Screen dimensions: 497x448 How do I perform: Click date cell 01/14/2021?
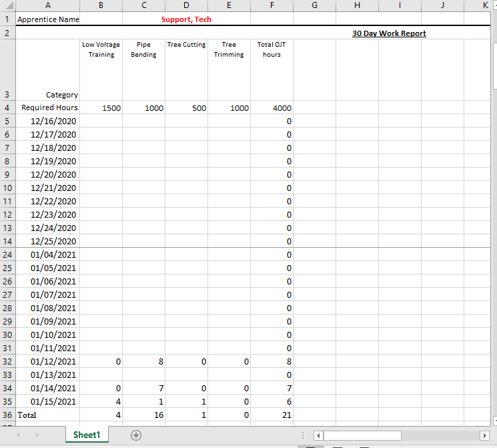(48, 388)
